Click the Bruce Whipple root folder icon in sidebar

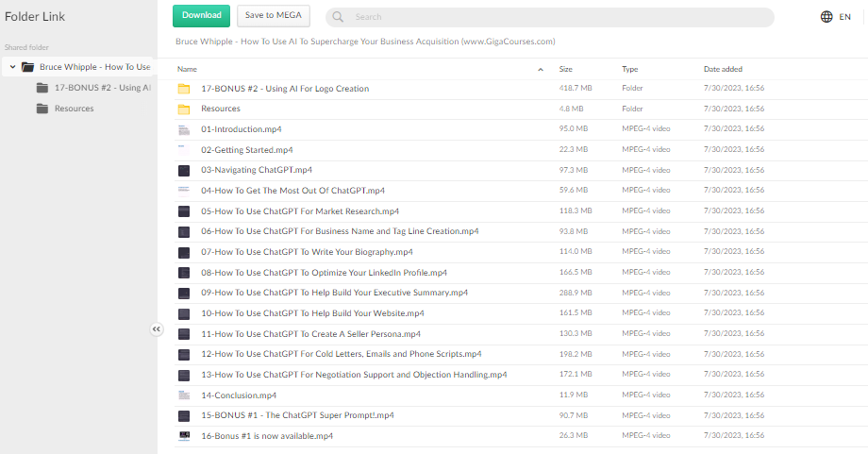coord(27,67)
